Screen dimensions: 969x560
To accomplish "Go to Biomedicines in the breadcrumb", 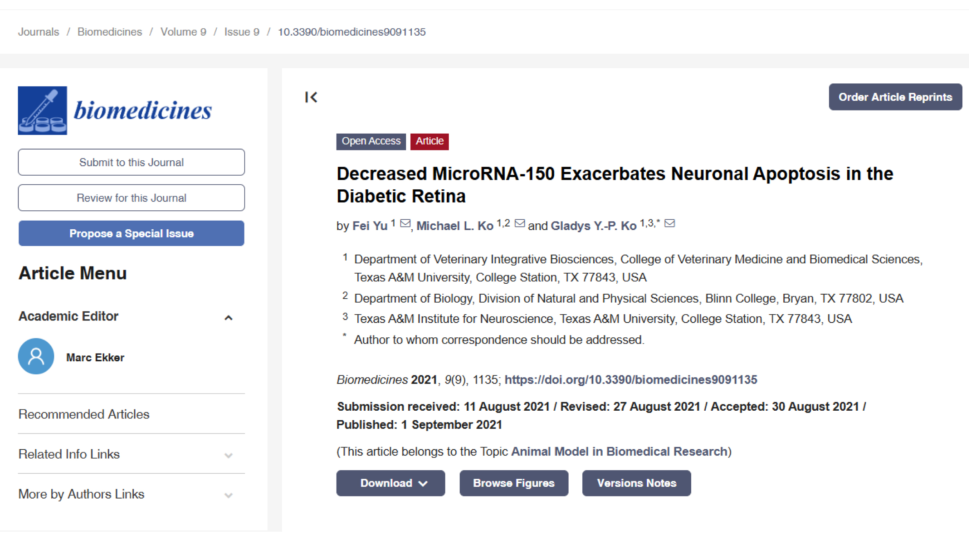I will click(x=110, y=32).
